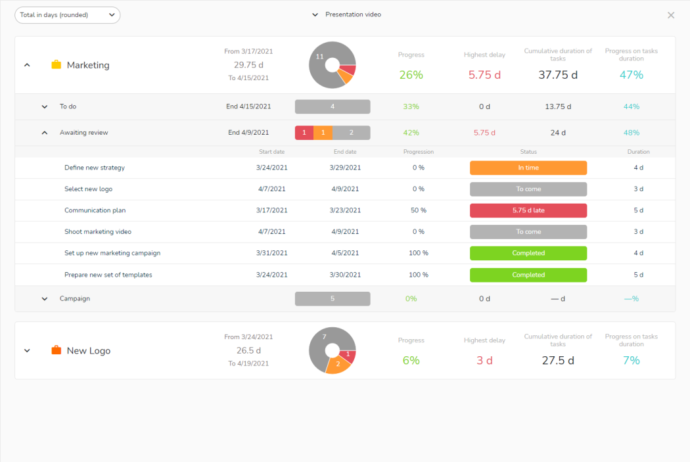690x462 pixels.
Task: Click Completed status for Prepare new set of templates
Action: [528, 275]
